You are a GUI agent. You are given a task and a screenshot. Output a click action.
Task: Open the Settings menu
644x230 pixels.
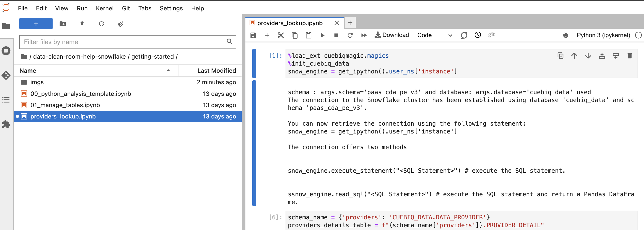(x=171, y=8)
